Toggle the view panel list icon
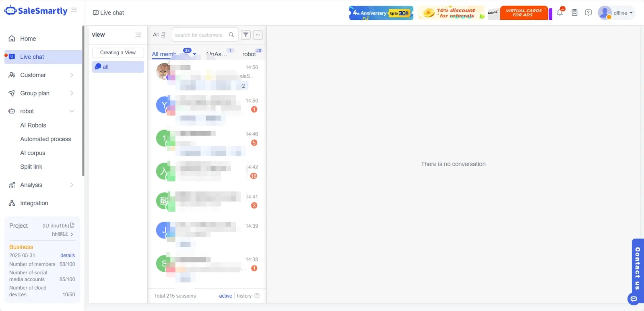644x311 pixels. click(x=138, y=35)
